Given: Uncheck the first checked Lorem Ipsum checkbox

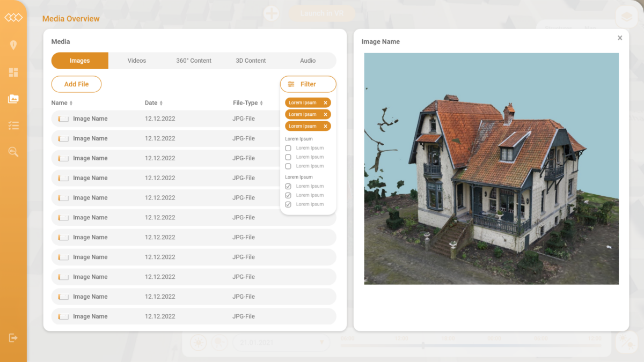Looking at the screenshot, I should tap(288, 186).
